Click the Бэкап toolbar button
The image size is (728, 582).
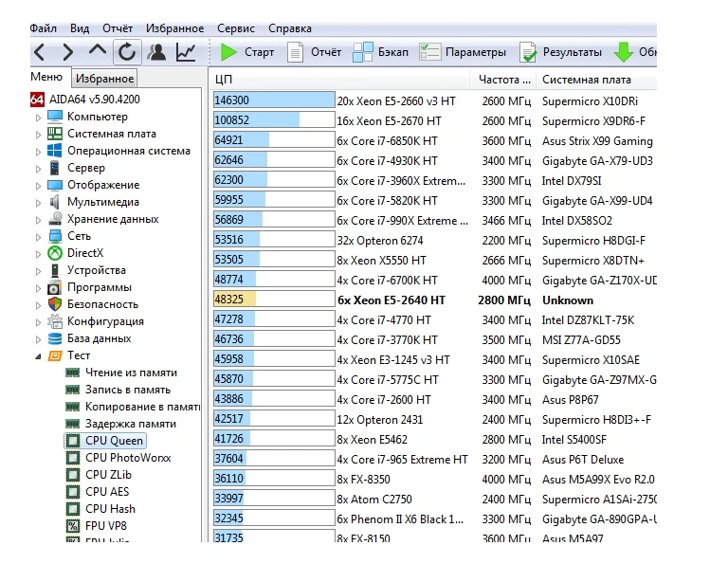click(x=381, y=52)
